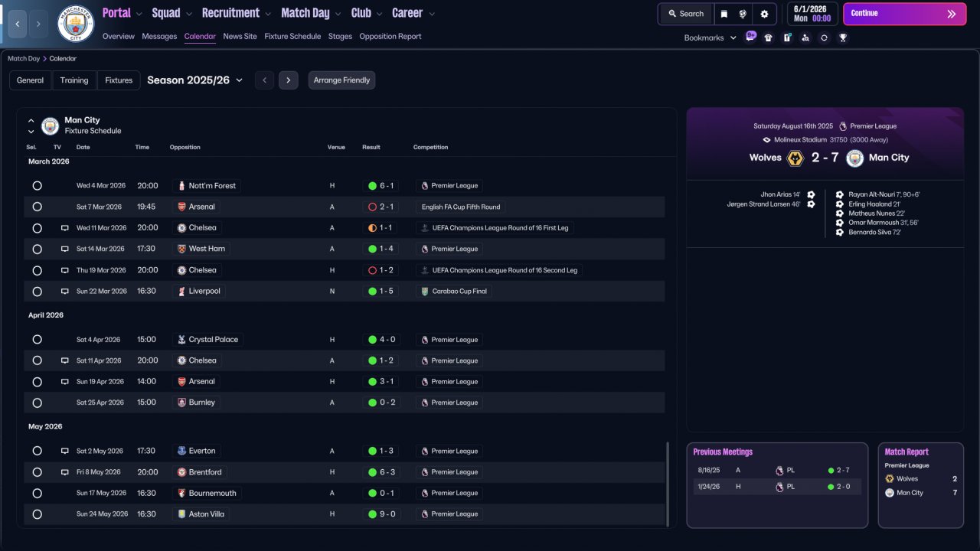980x551 pixels.
Task: Click the bookmark icon beside Search
Action: pyautogui.click(x=724, y=14)
